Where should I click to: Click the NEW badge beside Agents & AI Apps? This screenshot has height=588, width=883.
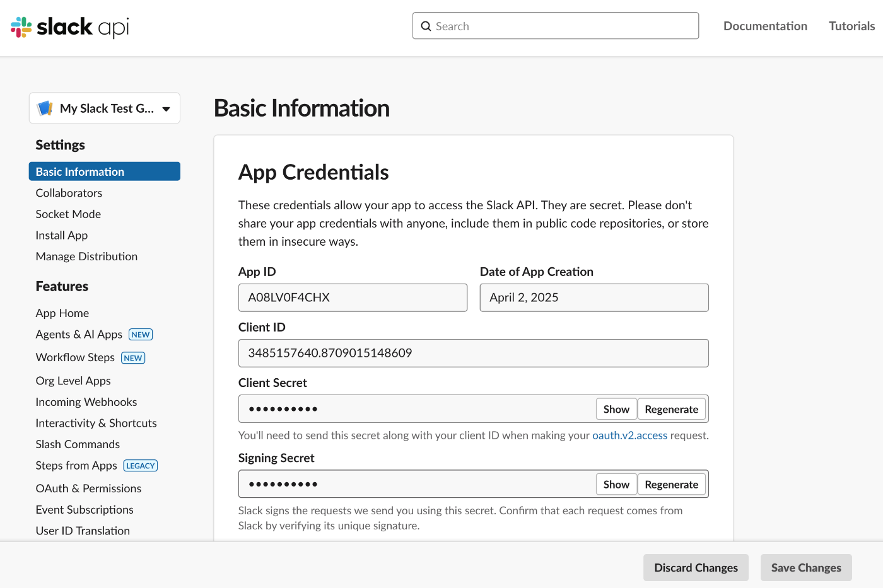[x=141, y=335]
